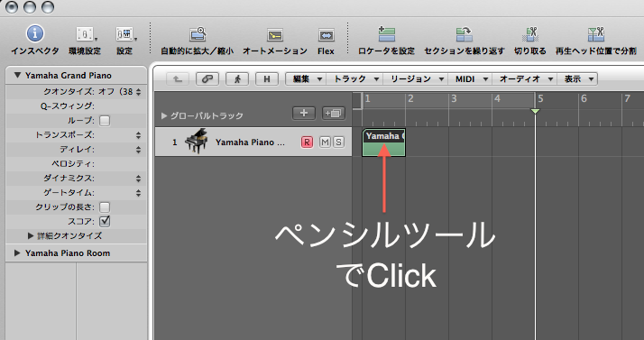
Task: Click the grand piano track icon
Action: tap(197, 142)
